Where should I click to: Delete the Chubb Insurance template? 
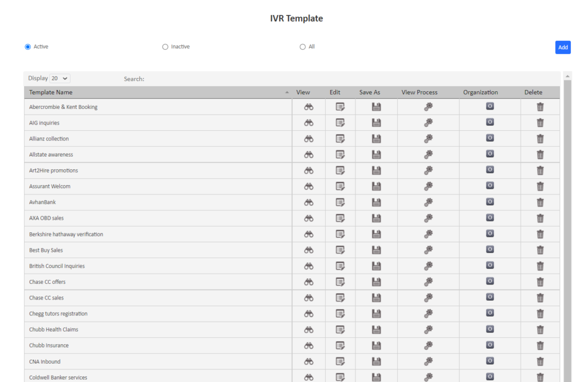tap(540, 345)
